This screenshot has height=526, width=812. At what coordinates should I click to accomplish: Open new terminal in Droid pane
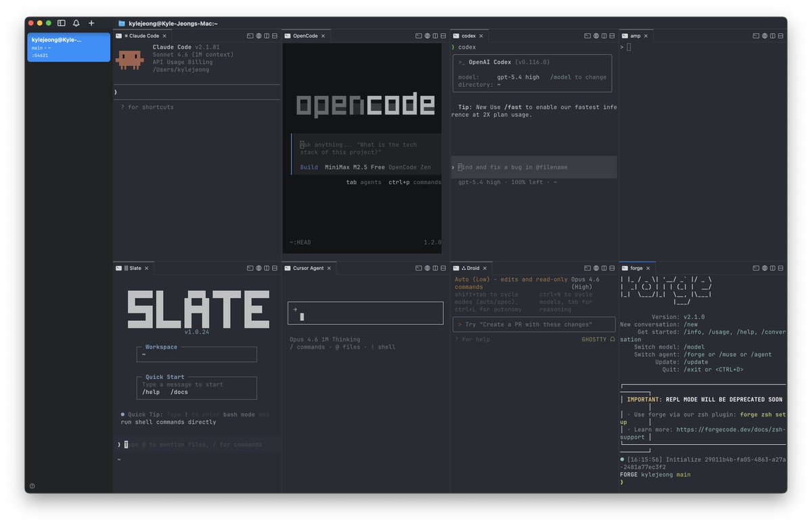pos(587,268)
